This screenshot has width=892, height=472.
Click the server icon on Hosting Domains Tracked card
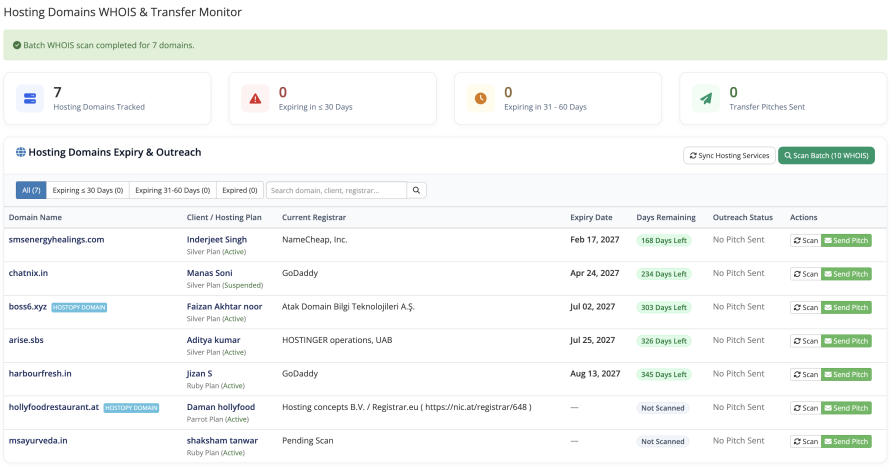point(30,99)
